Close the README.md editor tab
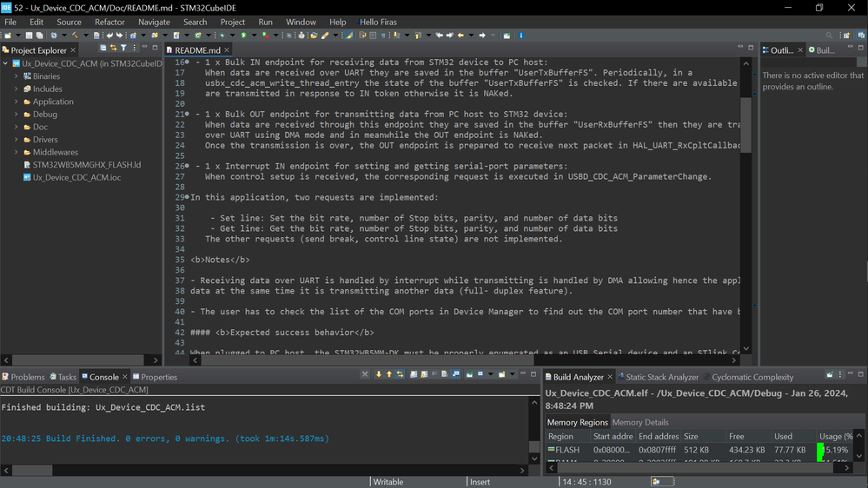This screenshot has height=488, width=868. coord(227,50)
